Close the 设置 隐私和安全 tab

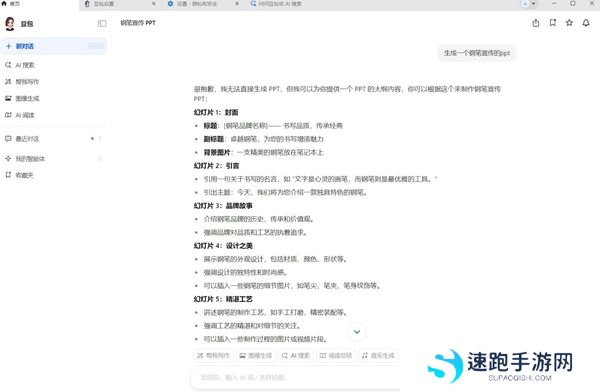coord(237,4)
